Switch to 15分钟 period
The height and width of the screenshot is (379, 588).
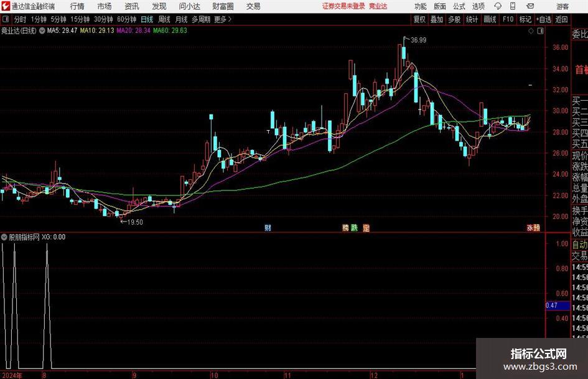pos(80,19)
